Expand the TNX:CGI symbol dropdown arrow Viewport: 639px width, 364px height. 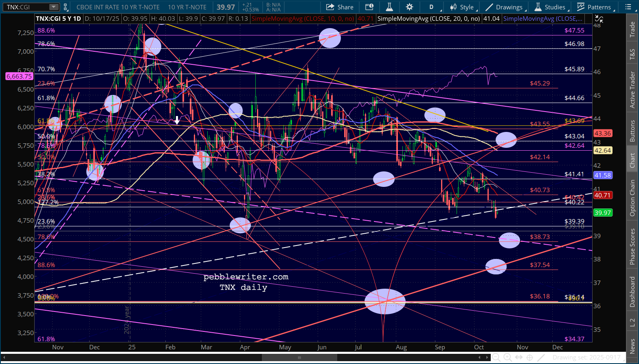click(x=54, y=7)
